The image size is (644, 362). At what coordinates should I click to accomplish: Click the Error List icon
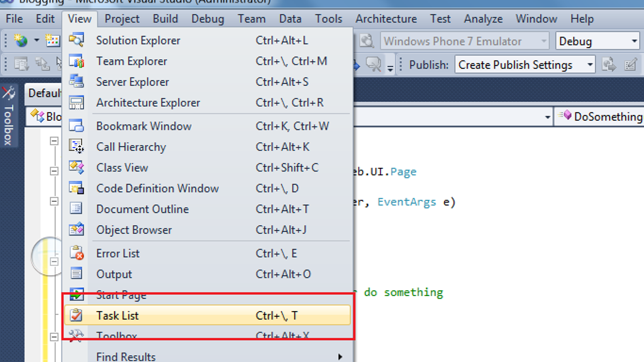coord(76,253)
